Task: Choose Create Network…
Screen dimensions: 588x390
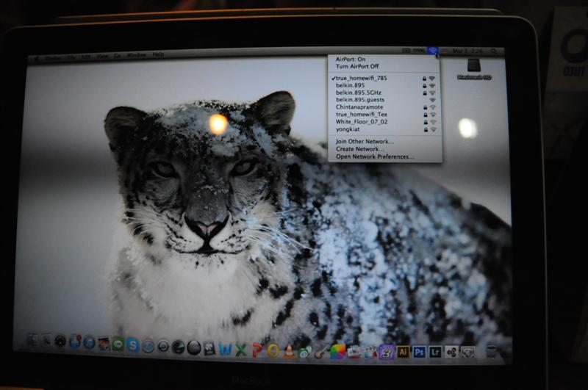Action: point(384,149)
